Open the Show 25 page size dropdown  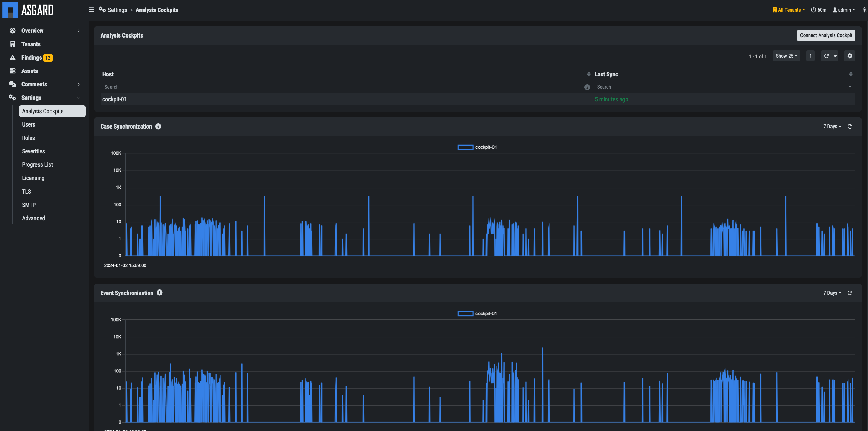click(786, 56)
